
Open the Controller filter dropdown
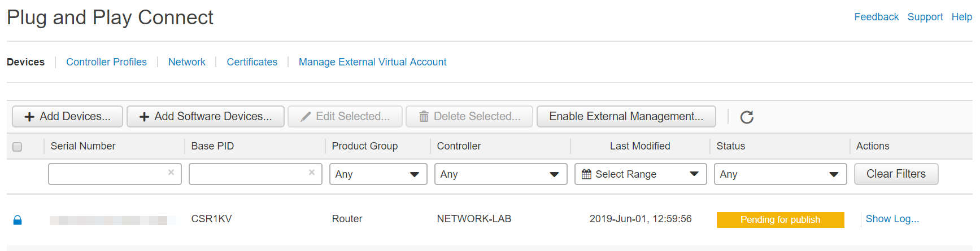[500, 174]
